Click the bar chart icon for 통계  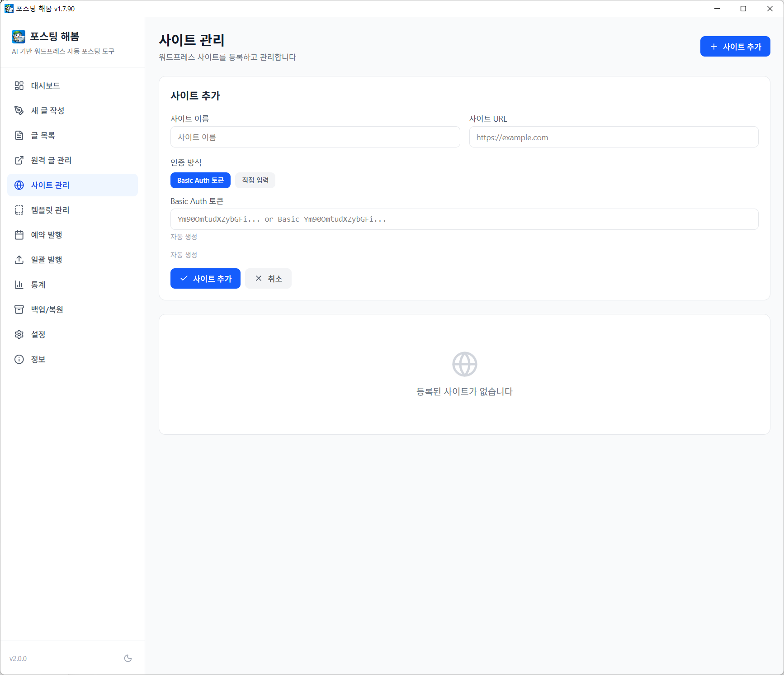pyautogui.click(x=19, y=285)
